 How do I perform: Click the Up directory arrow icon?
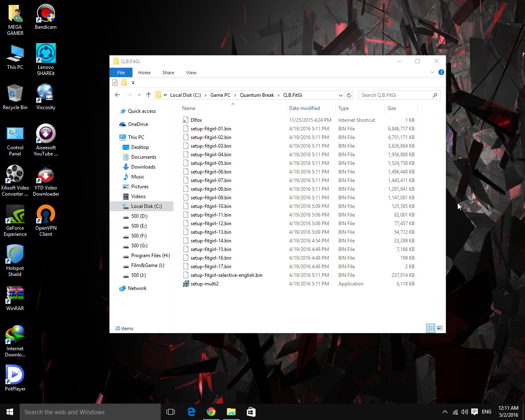[x=148, y=95]
